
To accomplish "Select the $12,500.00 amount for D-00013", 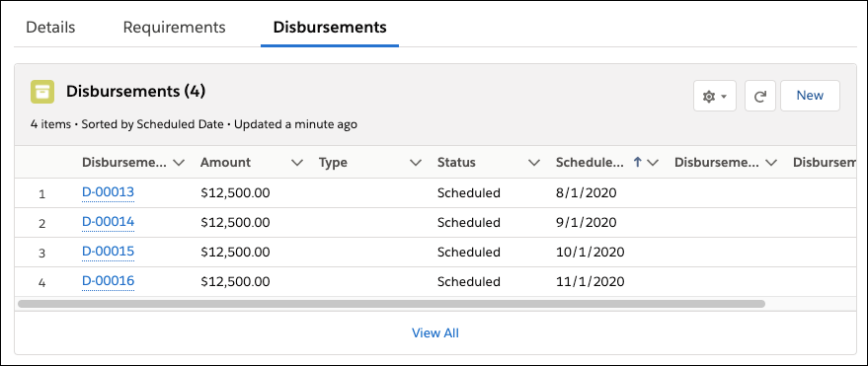I will point(235,193).
